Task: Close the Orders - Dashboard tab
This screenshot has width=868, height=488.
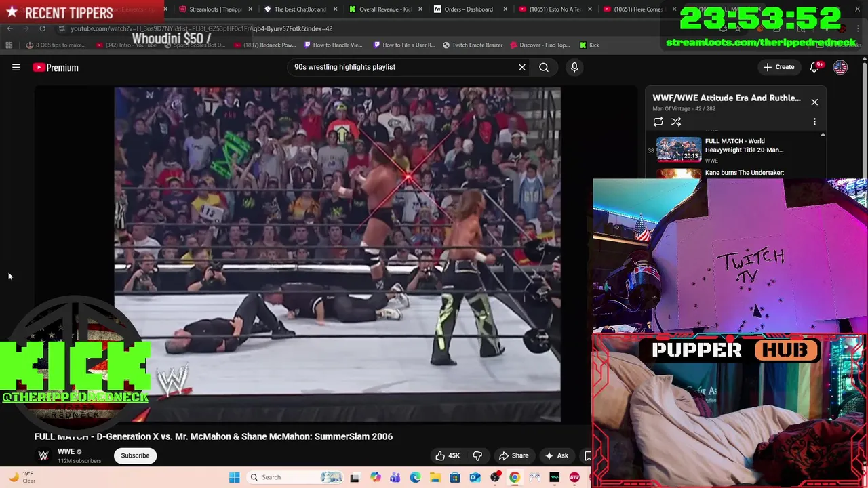Action: tap(505, 9)
